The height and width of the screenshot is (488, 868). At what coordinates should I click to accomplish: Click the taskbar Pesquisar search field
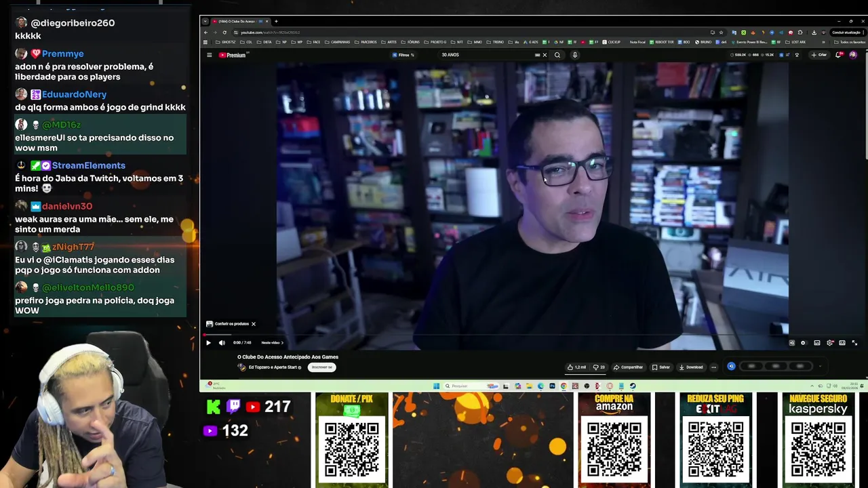click(472, 386)
